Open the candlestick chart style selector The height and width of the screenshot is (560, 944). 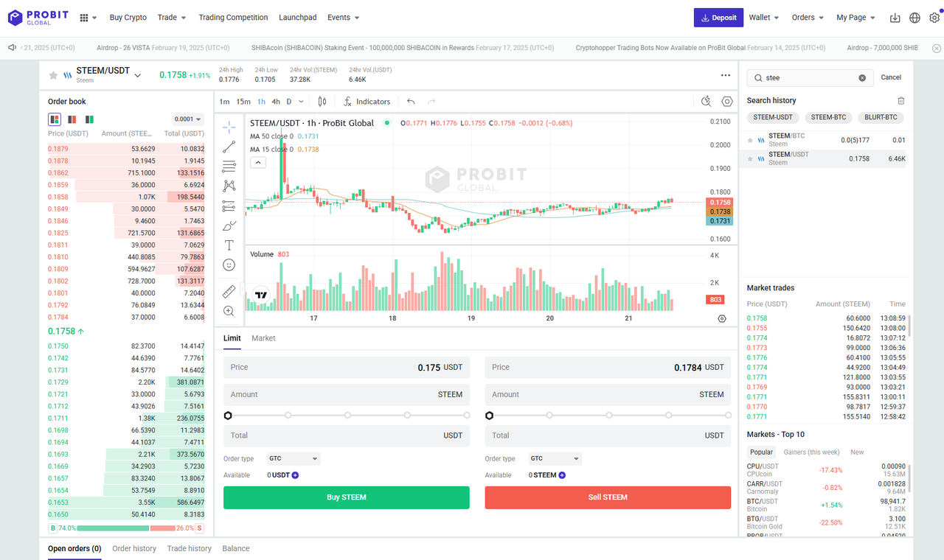[322, 102]
